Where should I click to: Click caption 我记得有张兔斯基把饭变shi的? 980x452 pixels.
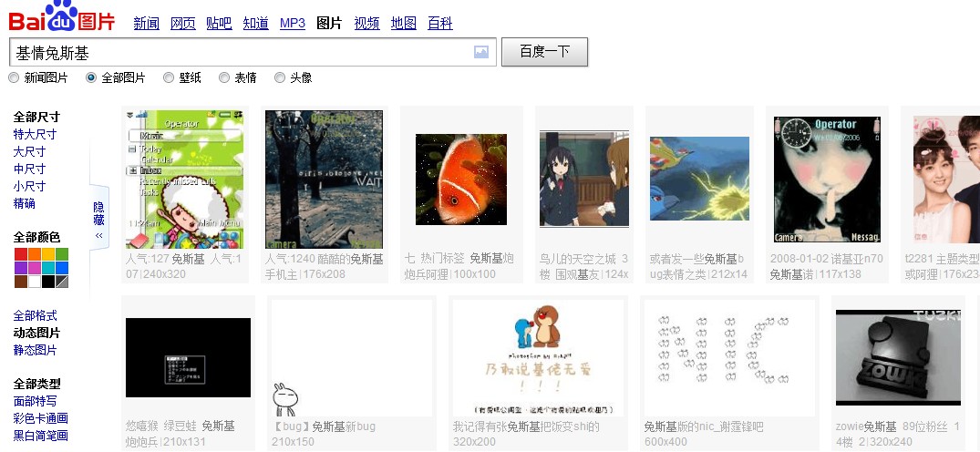(x=526, y=427)
